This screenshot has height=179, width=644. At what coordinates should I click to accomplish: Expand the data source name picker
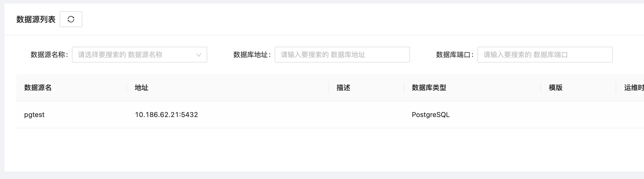tap(140, 55)
